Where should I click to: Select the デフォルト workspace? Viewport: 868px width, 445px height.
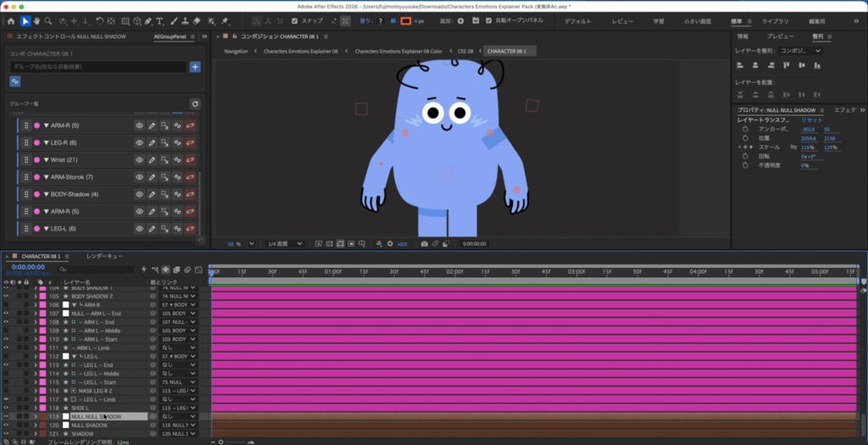578,21
